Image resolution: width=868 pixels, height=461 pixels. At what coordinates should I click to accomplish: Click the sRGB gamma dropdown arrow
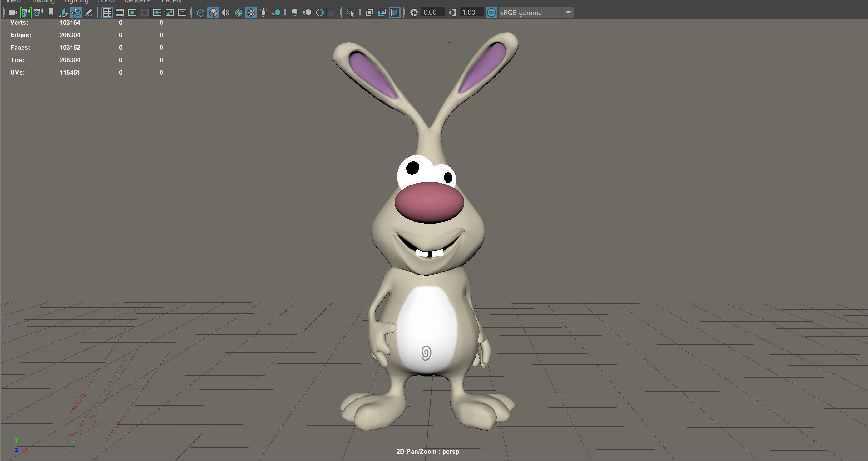568,13
